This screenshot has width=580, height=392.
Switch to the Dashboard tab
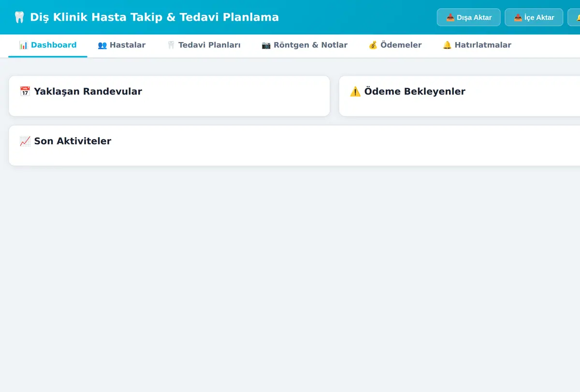coord(48,45)
